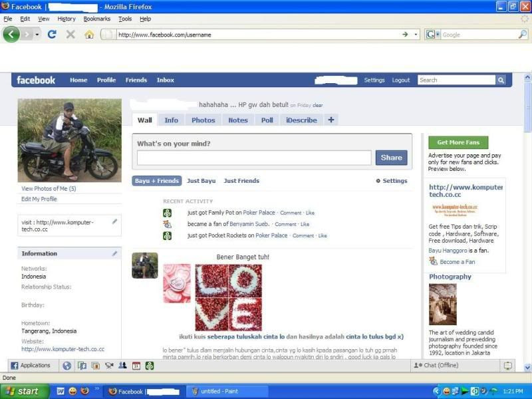The height and width of the screenshot is (399, 532).
Task: Open the LOVE quiz image thumbnail
Action: 228,297
